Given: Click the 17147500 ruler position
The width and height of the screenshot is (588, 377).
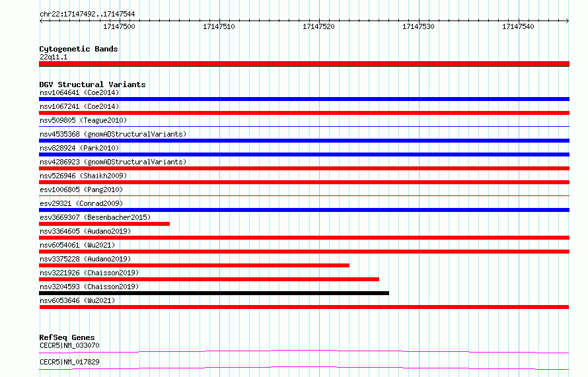Looking at the screenshot, I should tap(119, 26).
